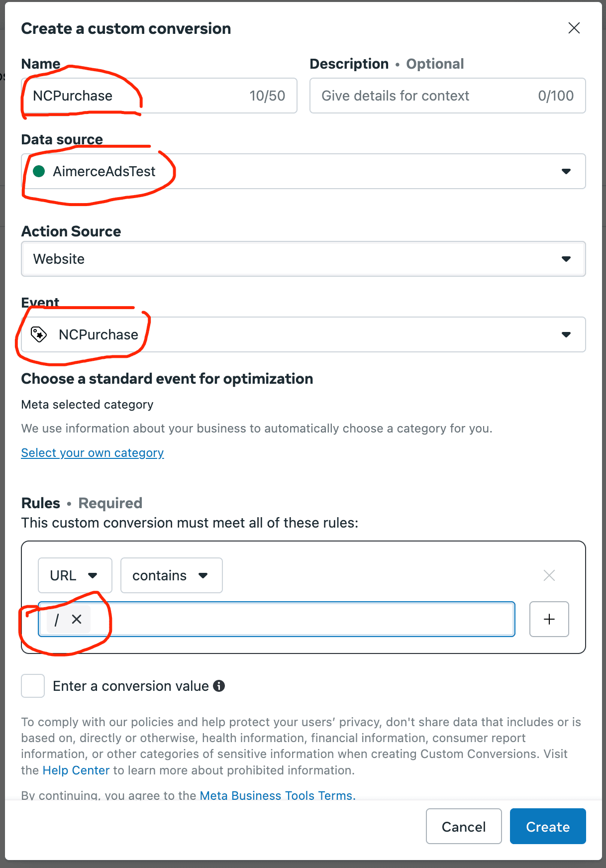
Task: Enable Enter a conversion value checkbox
Action: (33, 686)
